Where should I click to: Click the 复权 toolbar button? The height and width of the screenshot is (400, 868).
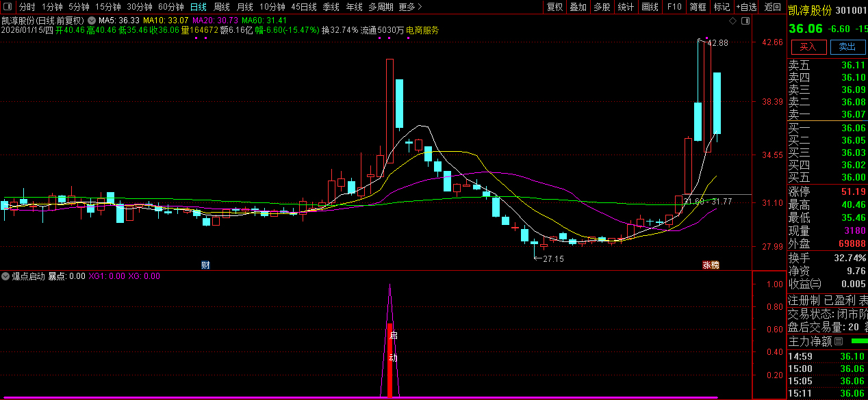pyautogui.click(x=555, y=7)
